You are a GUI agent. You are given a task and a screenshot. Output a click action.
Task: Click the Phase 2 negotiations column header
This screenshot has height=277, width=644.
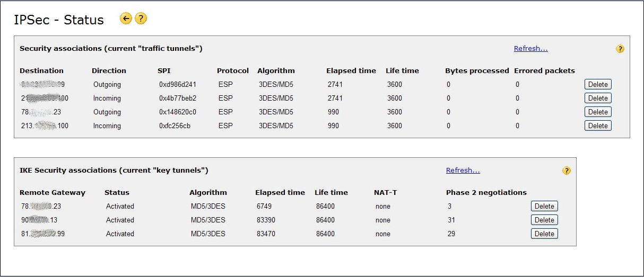[x=486, y=193]
